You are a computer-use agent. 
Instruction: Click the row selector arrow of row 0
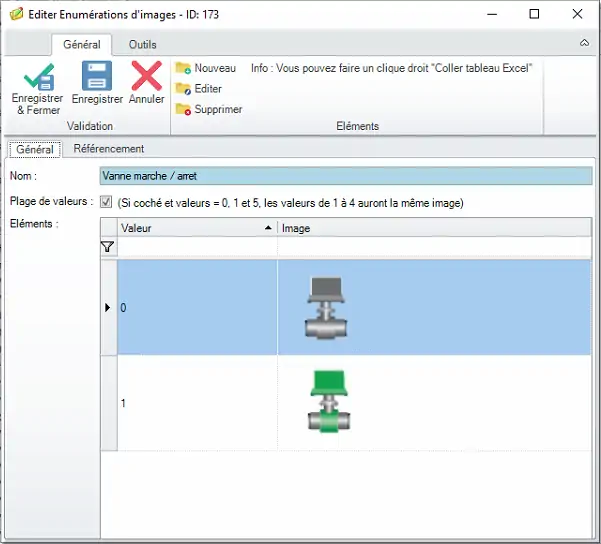[x=109, y=307]
